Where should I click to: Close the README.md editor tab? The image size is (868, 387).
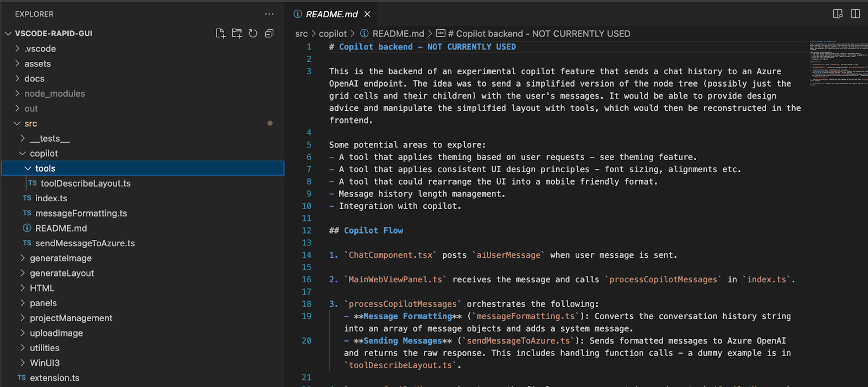(x=367, y=14)
